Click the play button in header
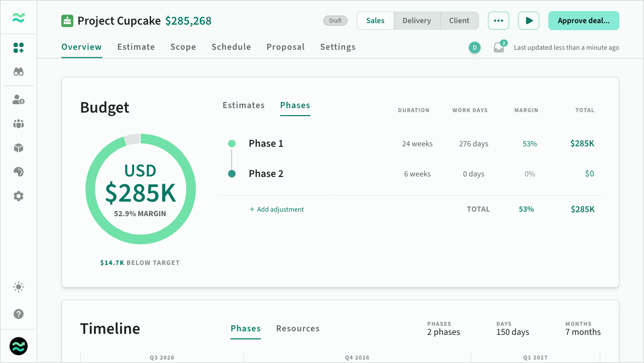 coord(528,21)
